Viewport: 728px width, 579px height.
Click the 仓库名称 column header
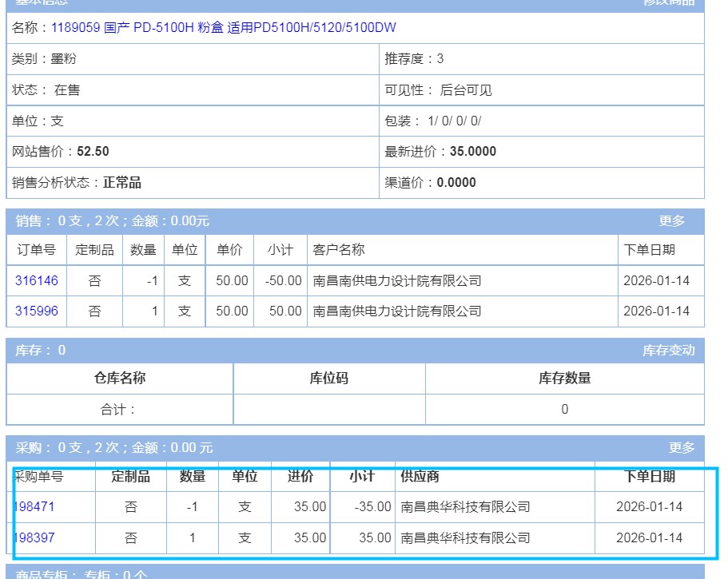point(120,379)
